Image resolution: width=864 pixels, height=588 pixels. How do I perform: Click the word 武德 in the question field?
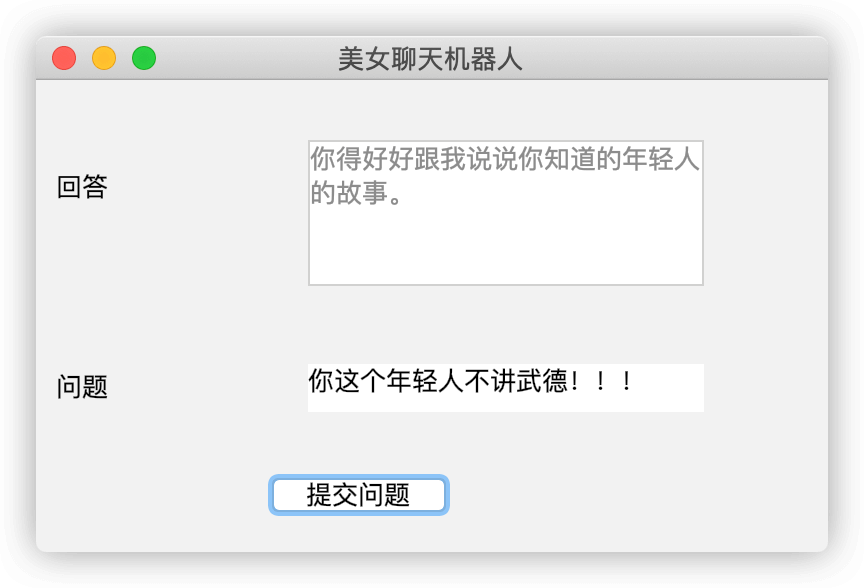click(x=542, y=381)
